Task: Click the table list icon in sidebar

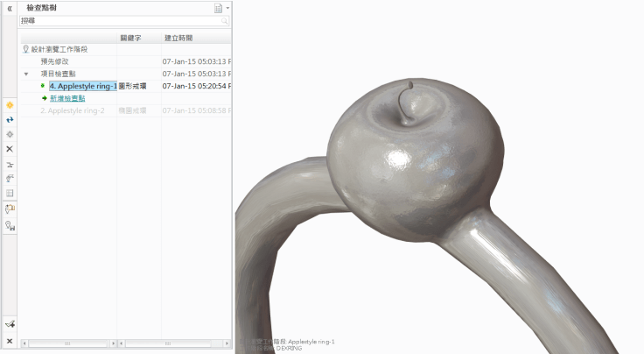Action: (x=10, y=193)
